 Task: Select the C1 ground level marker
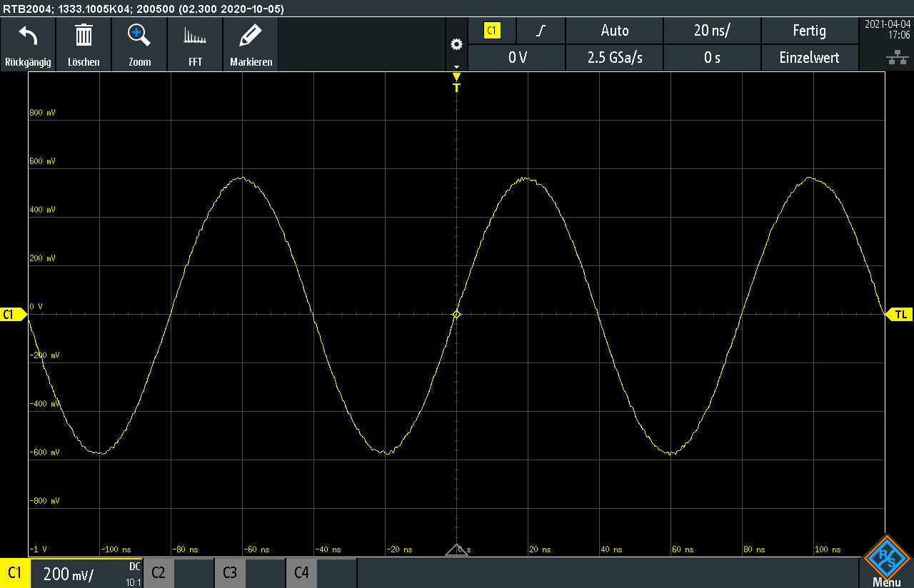(x=13, y=314)
